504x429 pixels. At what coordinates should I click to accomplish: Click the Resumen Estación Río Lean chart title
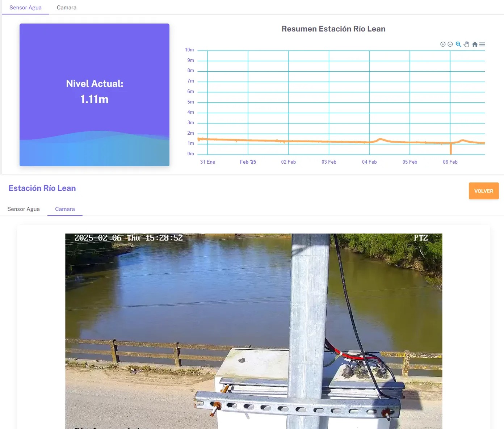(x=333, y=29)
